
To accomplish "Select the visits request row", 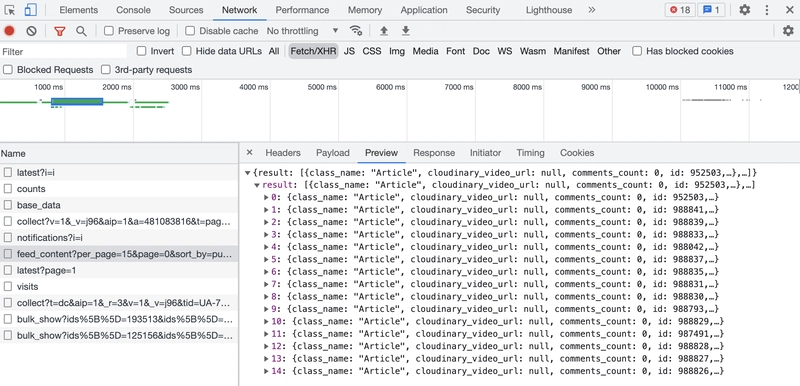I will (119, 287).
